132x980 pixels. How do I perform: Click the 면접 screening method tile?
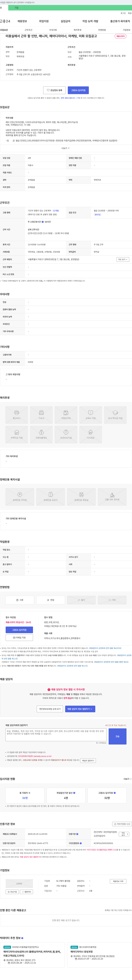point(50,600)
